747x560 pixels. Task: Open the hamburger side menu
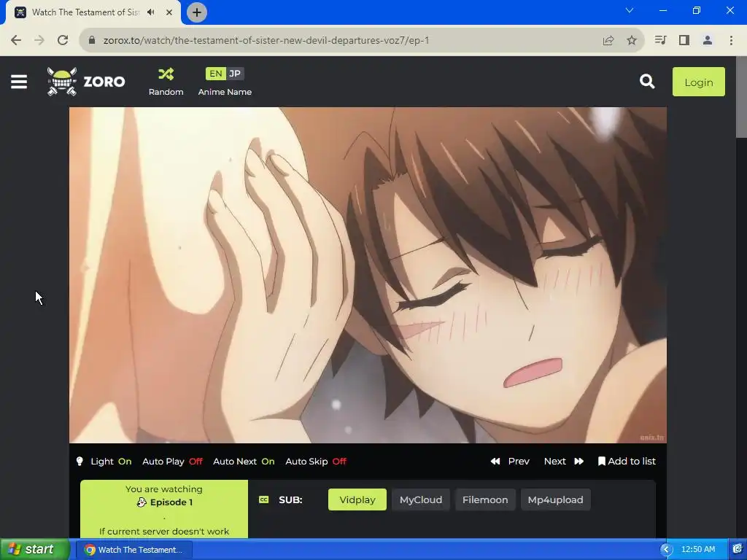(18, 82)
